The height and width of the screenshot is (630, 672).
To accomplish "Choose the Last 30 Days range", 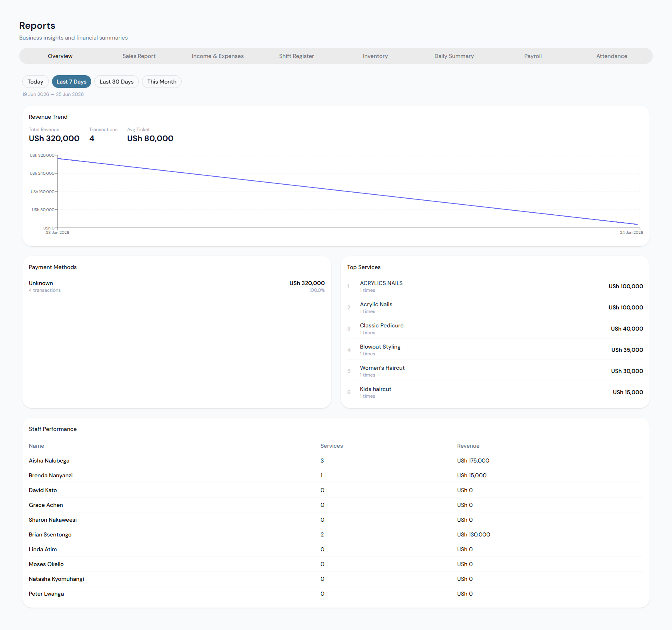I will pos(116,82).
